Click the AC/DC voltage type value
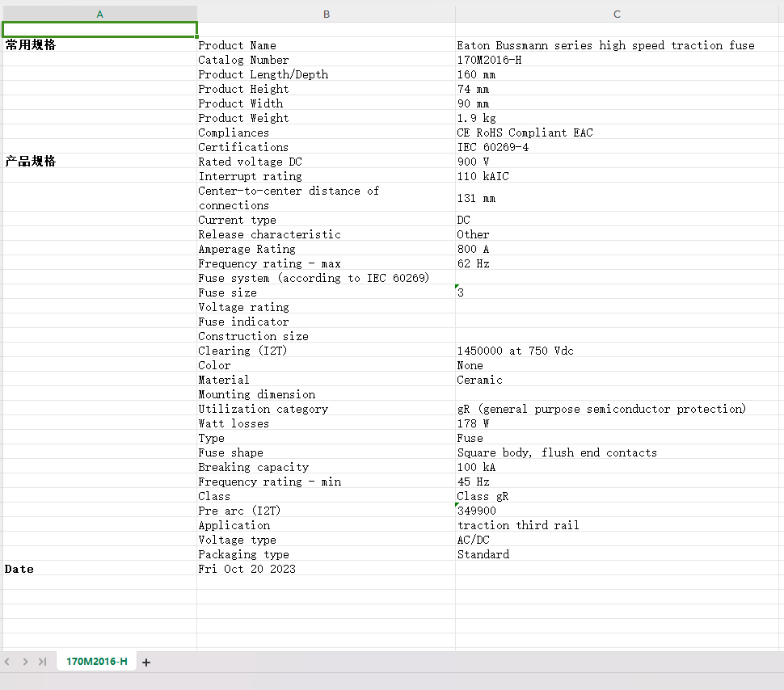 (617, 539)
